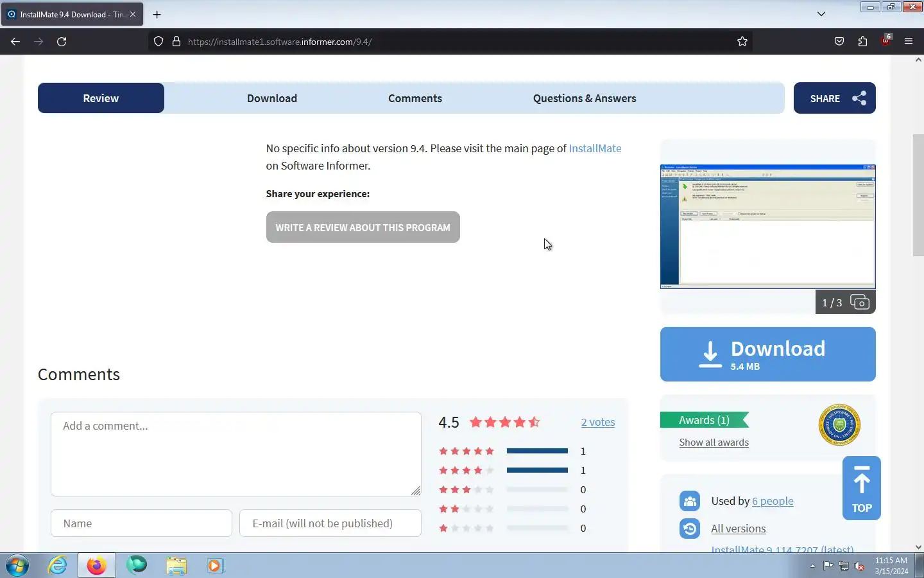This screenshot has height=578, width=924.
Task: Click the Action Center flag tray icon
Action: point(828,566)
